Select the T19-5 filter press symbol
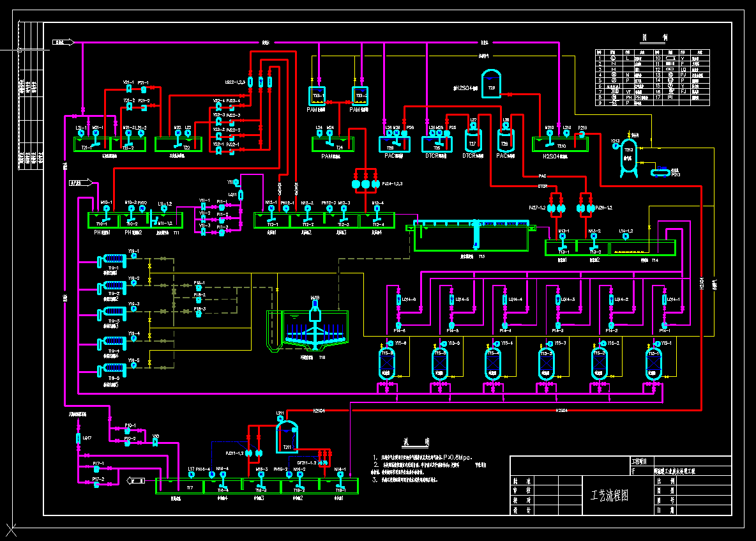This screenshot has height=541, width=756. point(112,370)
